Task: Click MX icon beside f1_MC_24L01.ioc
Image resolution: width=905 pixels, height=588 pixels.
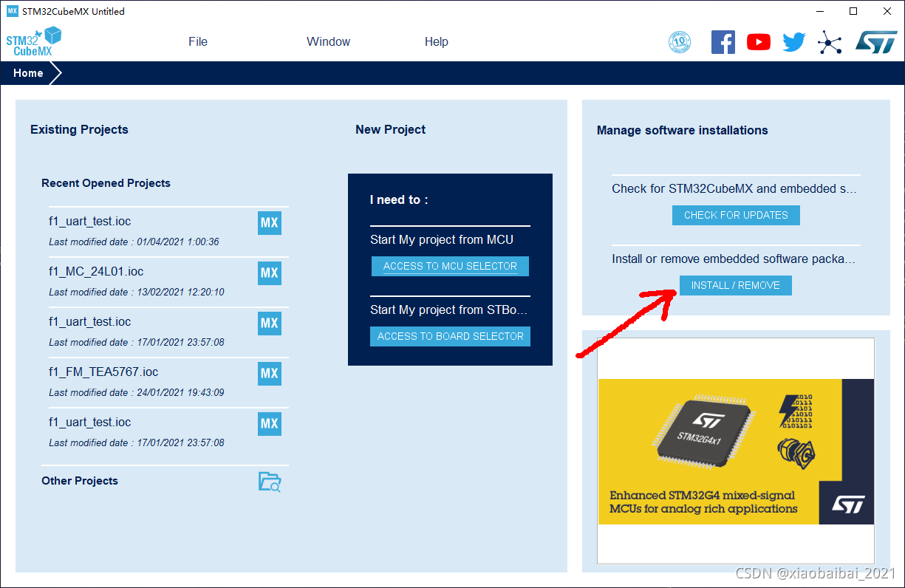Action: click(270, 273)
